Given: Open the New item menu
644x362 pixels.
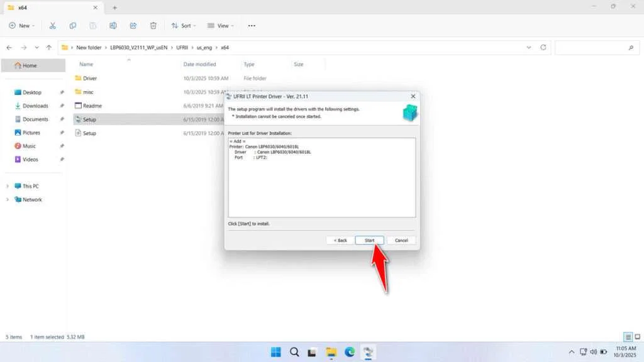Looking at the screenshot, I should coord(21,26).
